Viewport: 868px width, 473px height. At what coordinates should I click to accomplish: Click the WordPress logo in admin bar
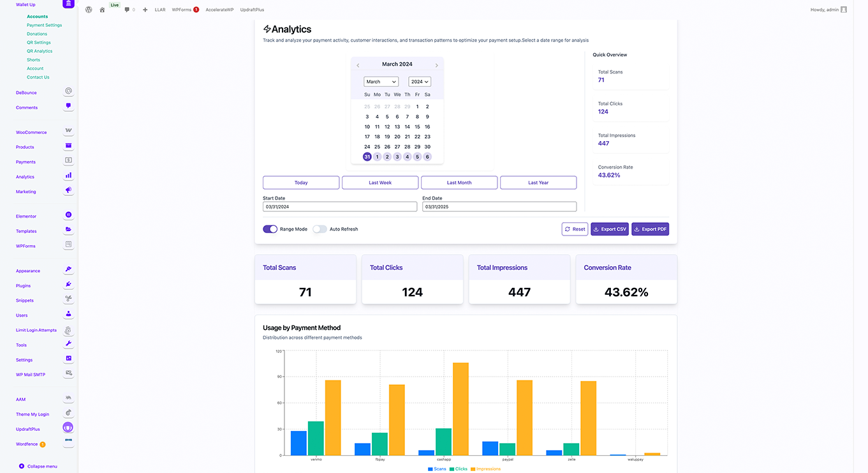pos(89,10)
